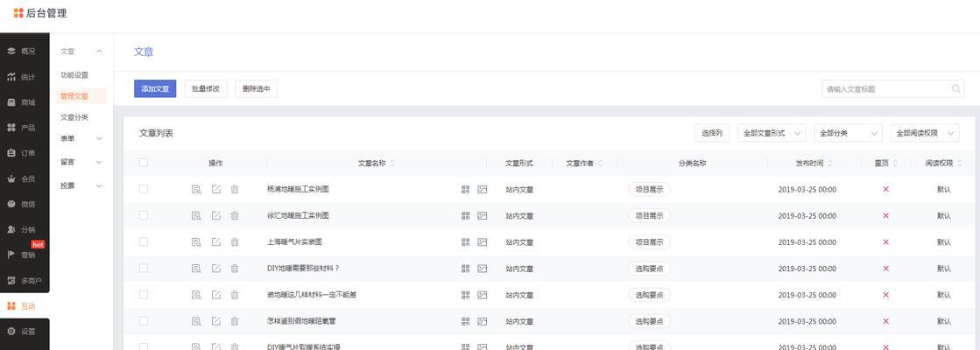Open 多商户 in dark sidebar

click(25, 280)
